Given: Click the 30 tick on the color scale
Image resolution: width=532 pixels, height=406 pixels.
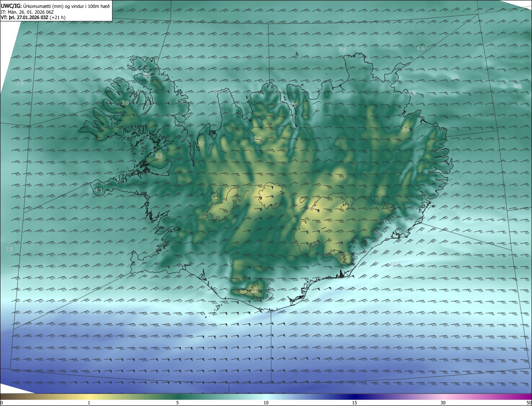Looking at the screenshot, I should point(443,403).
